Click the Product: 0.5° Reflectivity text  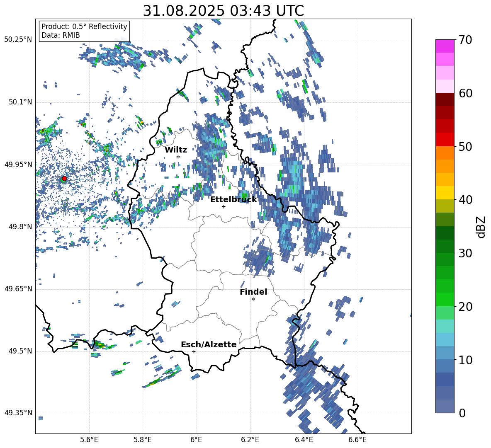point(84,27)
